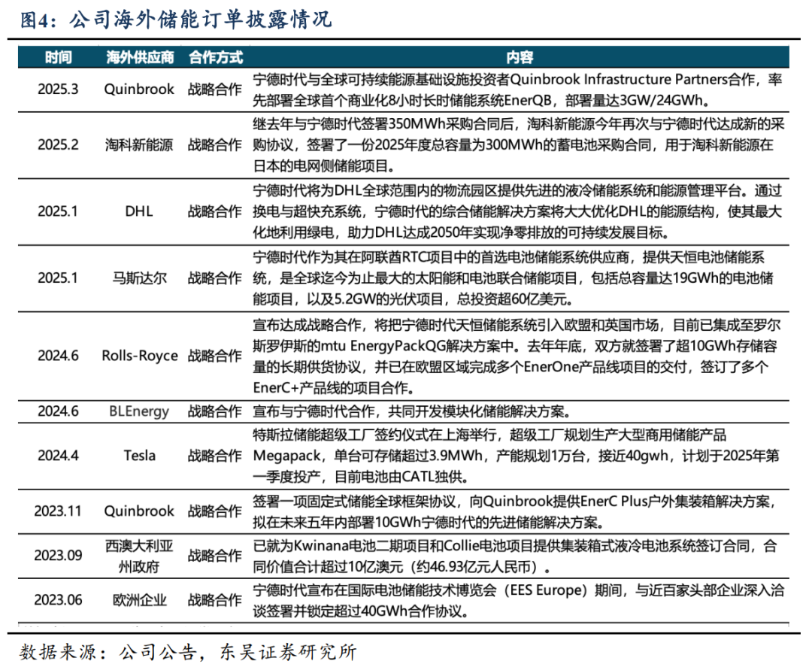The width and height of the screenshot is (812, 667).
Task: Select the supplier cell Tesla
Action: 139,456
